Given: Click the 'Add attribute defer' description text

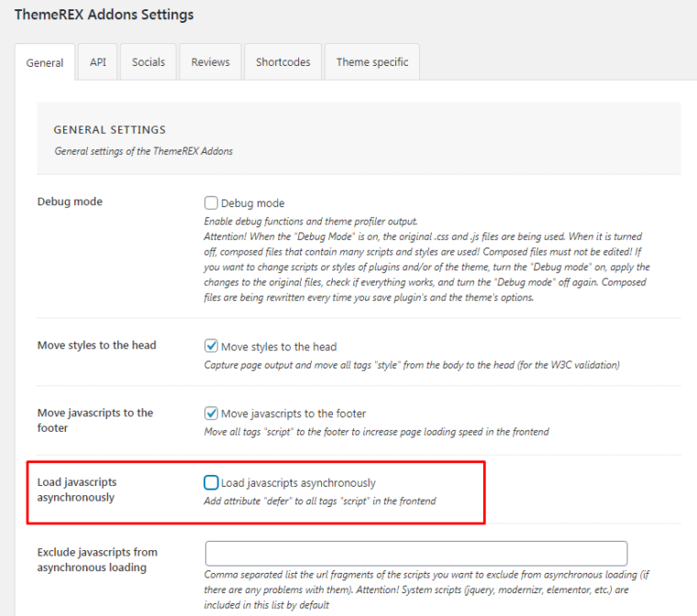Looking at the screenshot, I should [319, 501].
